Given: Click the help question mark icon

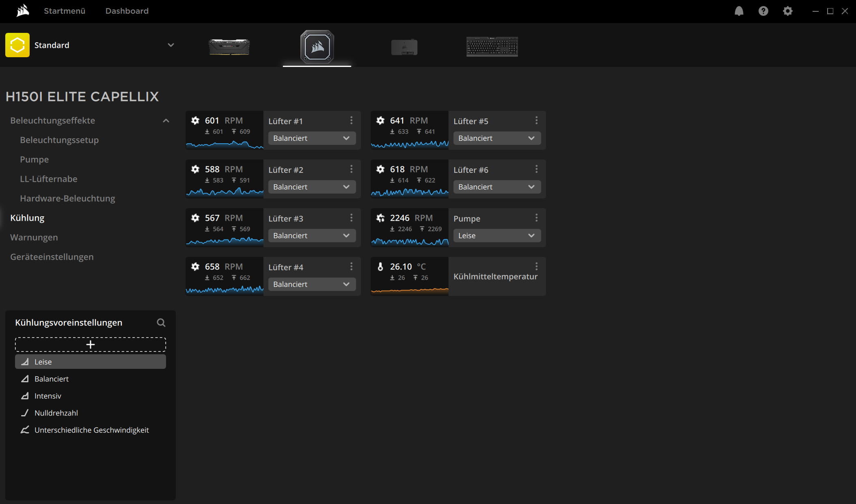Looking at the screenshot, I should tap(763, 11).
